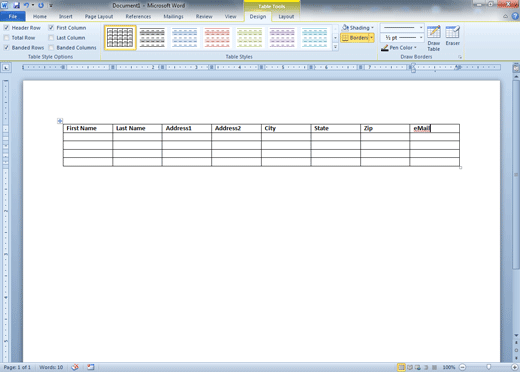520x372 pixels.
Task: Uncheck the Header Row checkbox
Action: click(6, 28)
